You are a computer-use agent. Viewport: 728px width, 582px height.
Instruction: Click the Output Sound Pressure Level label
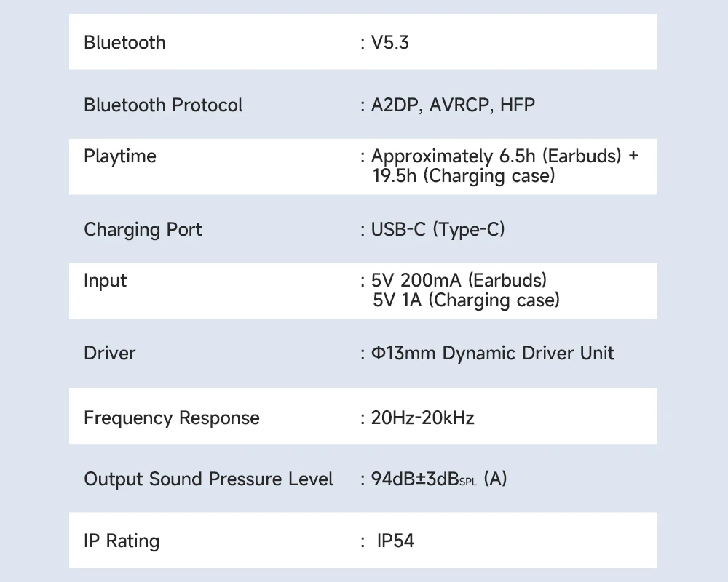point(208,479)
